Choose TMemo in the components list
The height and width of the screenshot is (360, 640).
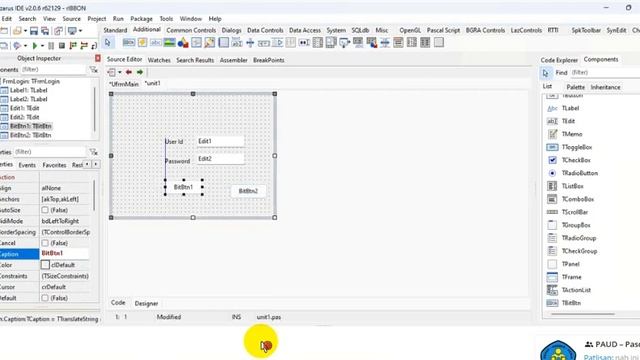[572, 134]
